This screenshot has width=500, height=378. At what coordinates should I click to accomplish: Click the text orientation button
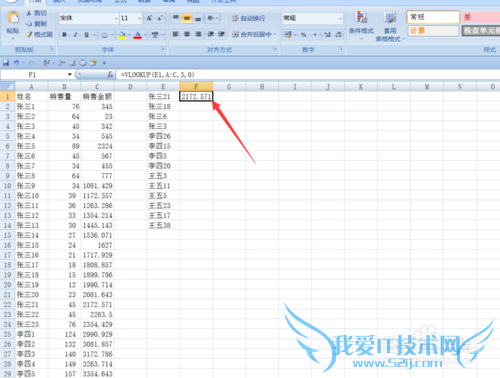coord(211,18)
